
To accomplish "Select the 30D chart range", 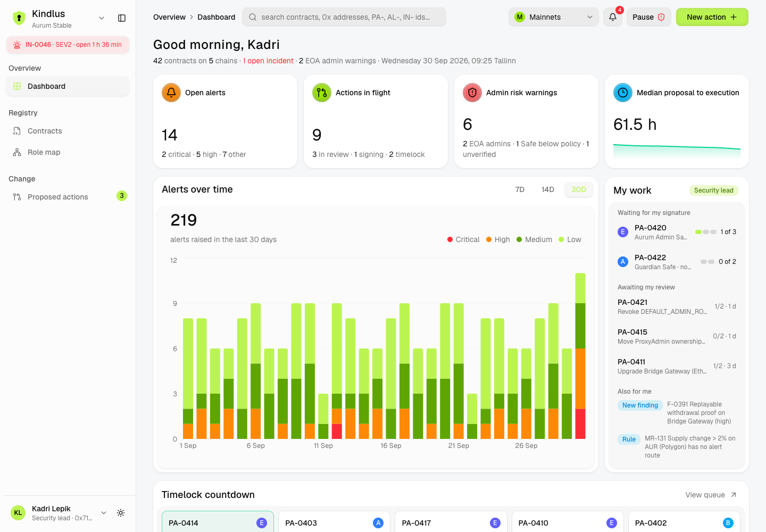I will [579, 189].
